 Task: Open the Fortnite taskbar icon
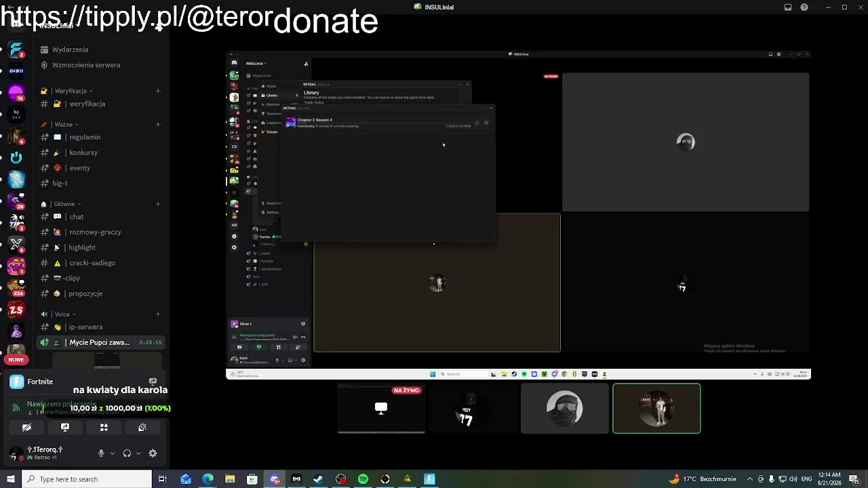(x=429, y=479)
